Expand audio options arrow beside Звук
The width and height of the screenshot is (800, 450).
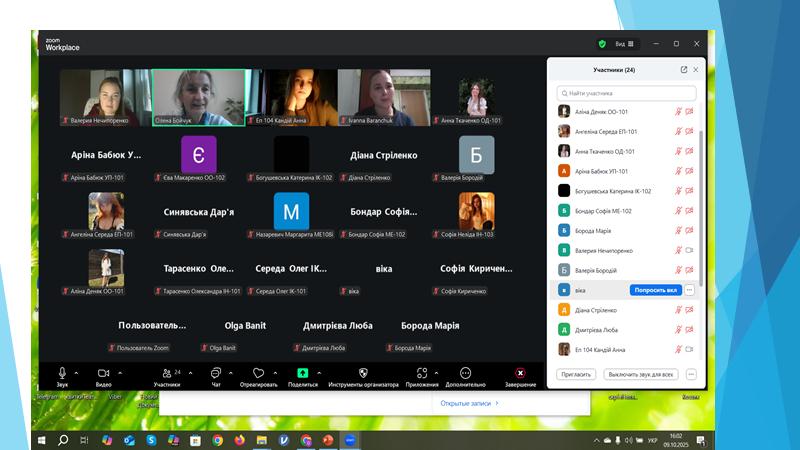tap(76, 372)
